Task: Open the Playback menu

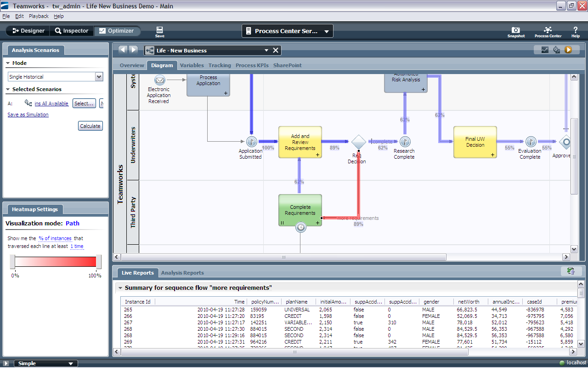Action: click(x=39, y=16)
